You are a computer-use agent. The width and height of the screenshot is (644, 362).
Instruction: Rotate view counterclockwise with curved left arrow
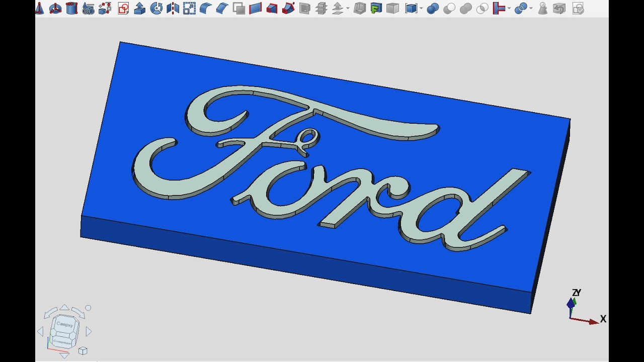(x=50, y=313)
